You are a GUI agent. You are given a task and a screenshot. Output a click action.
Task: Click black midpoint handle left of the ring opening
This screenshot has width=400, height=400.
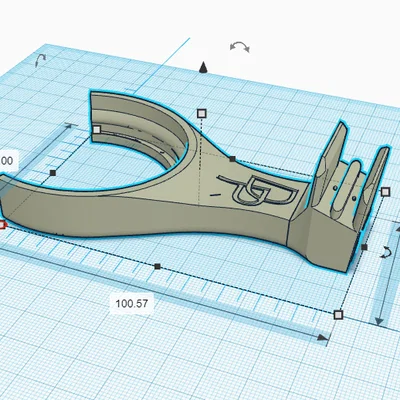click(53, 173)
